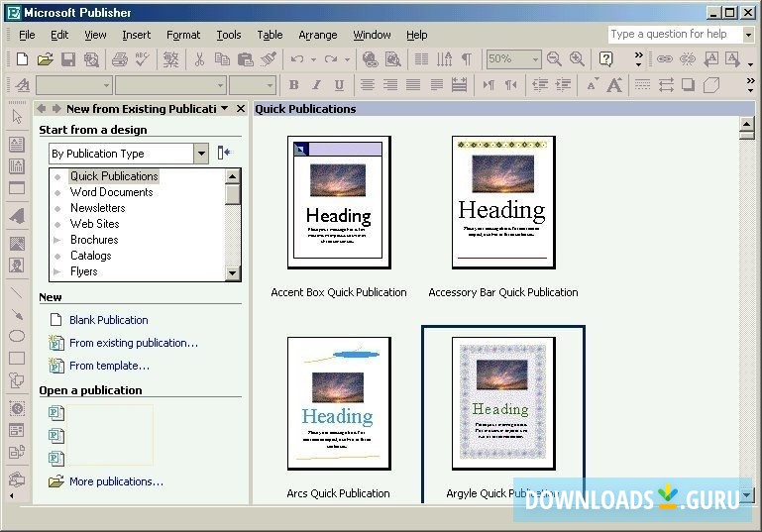Click the Zoom Out magnifier icon

554,59
